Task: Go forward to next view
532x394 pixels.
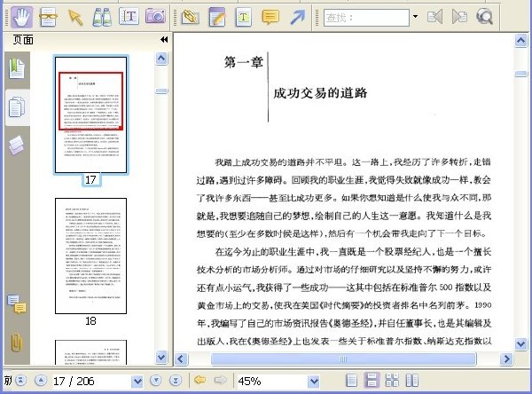Action: point(220,380)
